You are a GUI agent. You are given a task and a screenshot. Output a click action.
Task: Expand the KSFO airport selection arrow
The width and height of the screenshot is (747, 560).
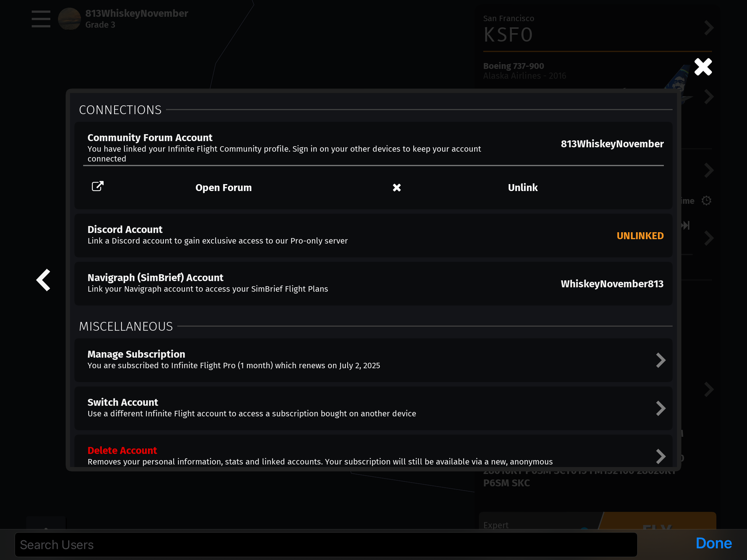tap(708, 28)
